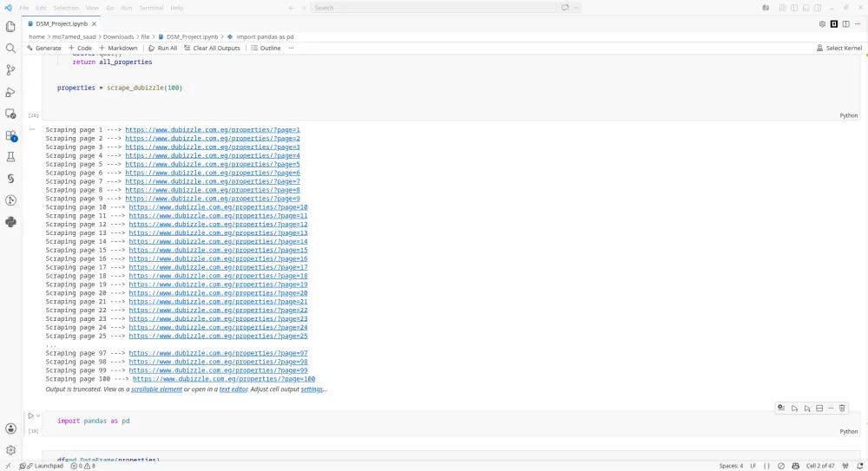Viewport: 868px width, 471px height.
Task: Open the Customize Layout icon
Action: click(782, 8)
